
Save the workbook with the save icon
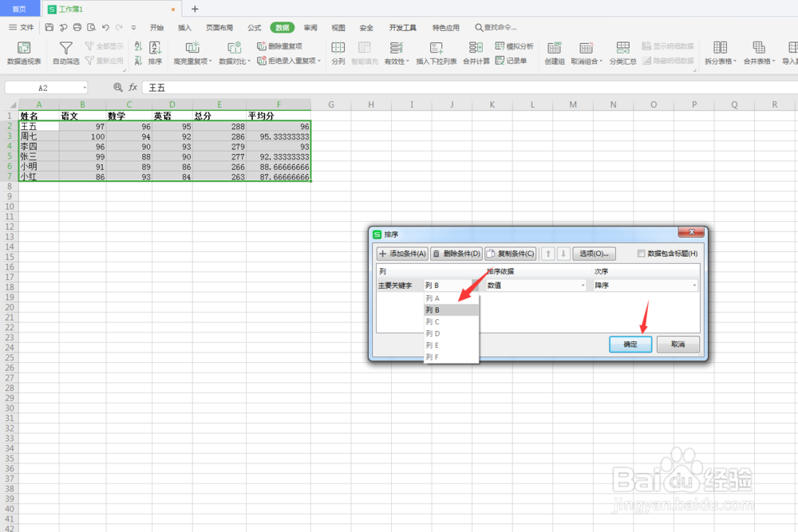click(x=49, y=27)
